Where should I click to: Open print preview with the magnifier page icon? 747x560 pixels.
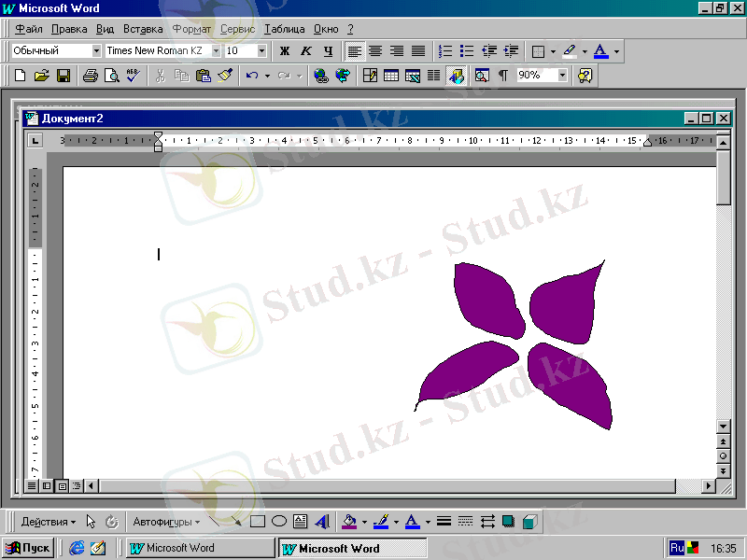click(x=111, y=76)
